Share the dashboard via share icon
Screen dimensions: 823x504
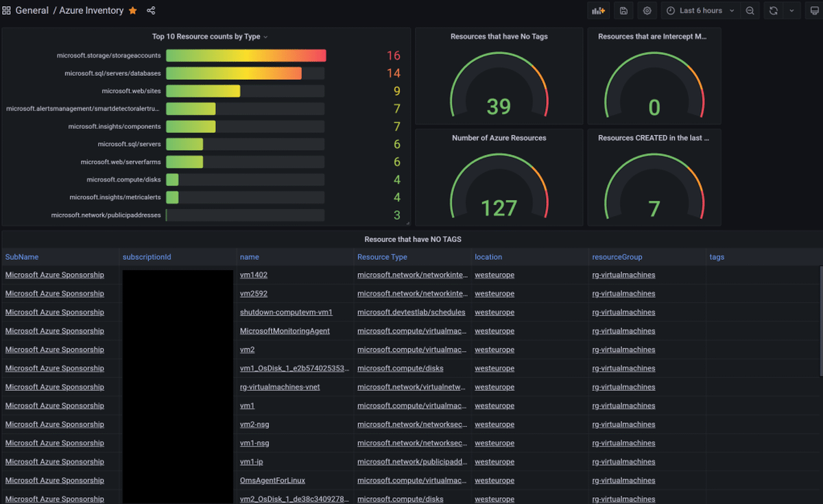click(x=151, y=10)
